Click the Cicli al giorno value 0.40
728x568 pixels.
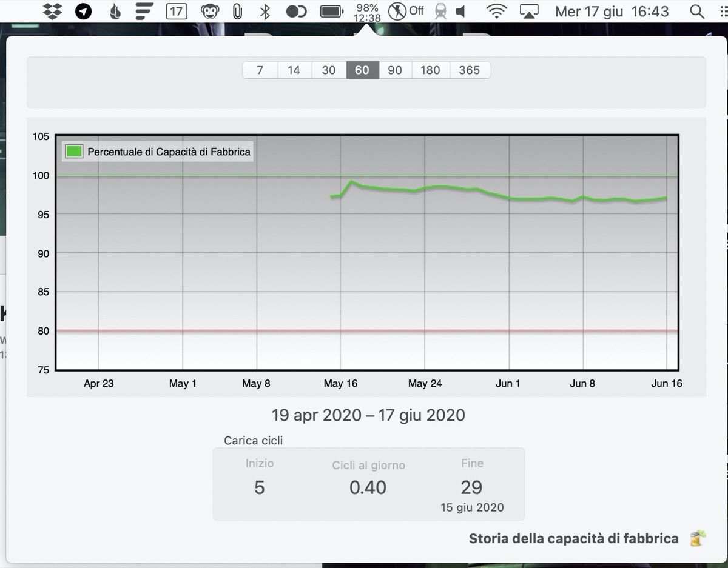(368, 487)
